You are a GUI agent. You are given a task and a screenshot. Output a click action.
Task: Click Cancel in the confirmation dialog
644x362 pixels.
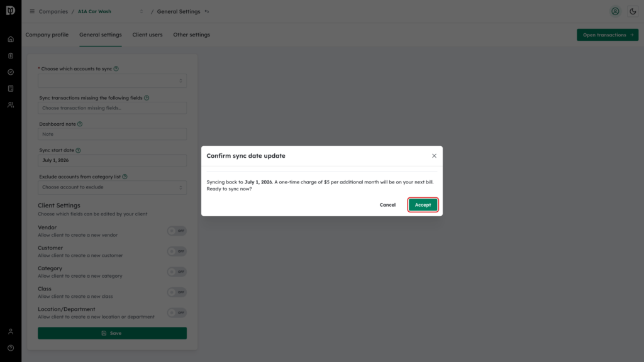[387, 205]
